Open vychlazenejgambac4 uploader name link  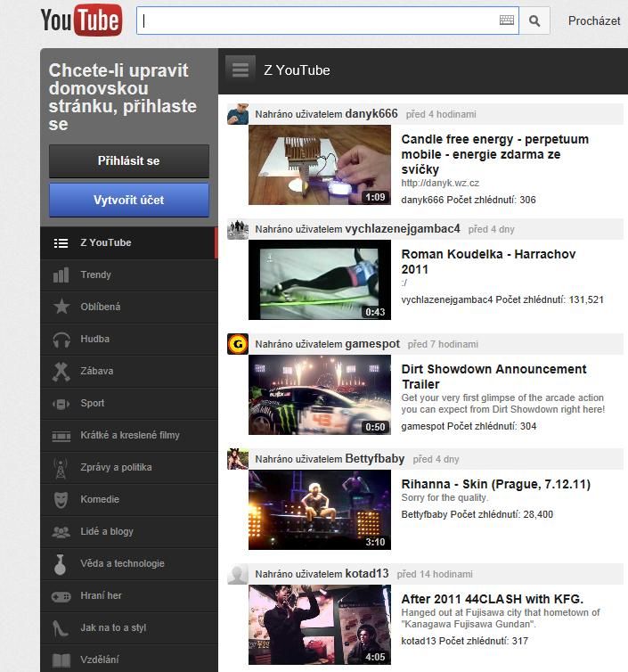[403, 229]
